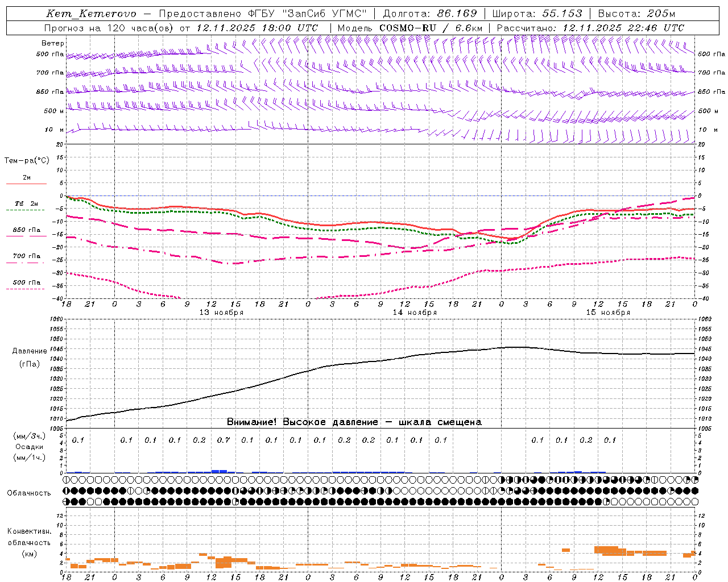This screenshot has height=582, width=728.
Task: Select the '13 ноября' date label
Action: [x=221, y=313]
